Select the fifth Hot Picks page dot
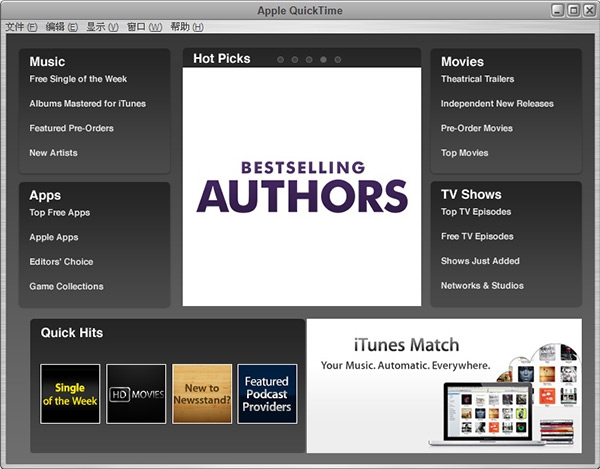This screenshot has width=600, height=469. pos(338,60)
